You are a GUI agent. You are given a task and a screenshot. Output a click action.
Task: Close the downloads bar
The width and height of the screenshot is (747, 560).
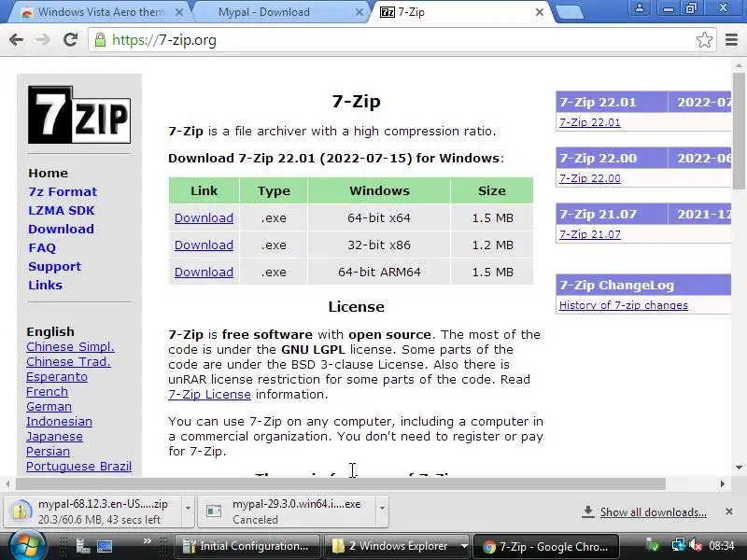click(x=729, y=511)
